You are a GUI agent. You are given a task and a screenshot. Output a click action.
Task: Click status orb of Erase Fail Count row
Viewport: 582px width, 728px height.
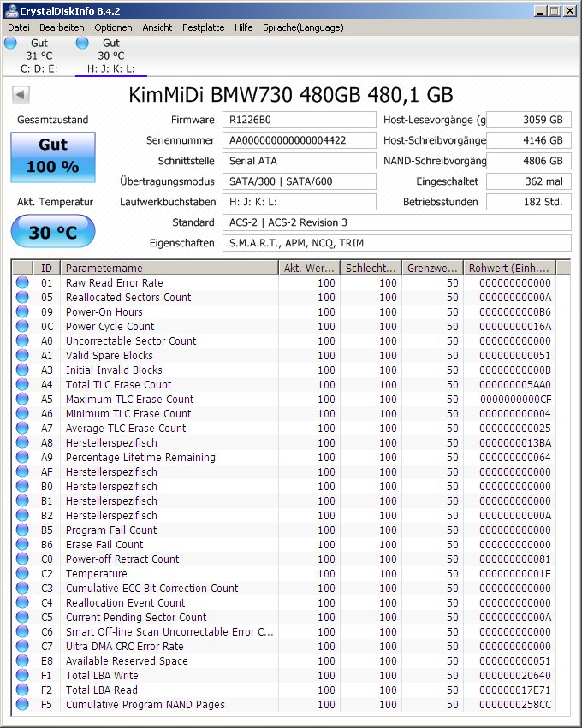pyautogui.click(x=22, y=544)
